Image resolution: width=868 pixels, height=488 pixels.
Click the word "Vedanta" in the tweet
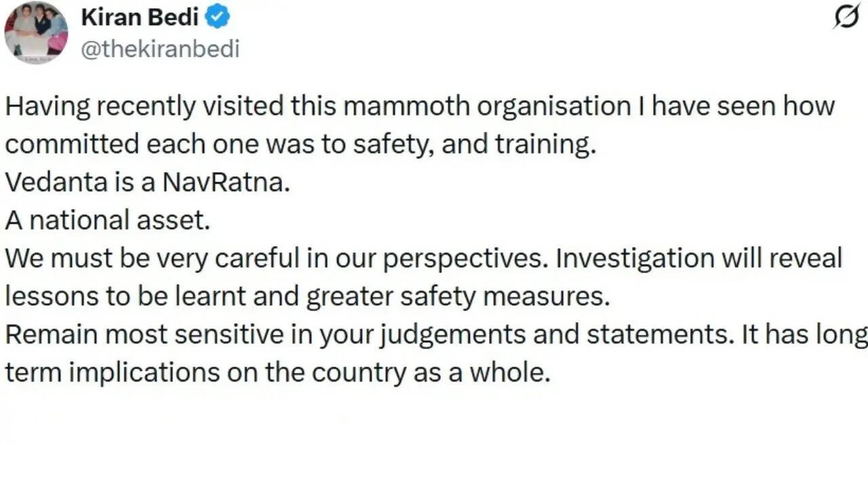coord(49,183)
